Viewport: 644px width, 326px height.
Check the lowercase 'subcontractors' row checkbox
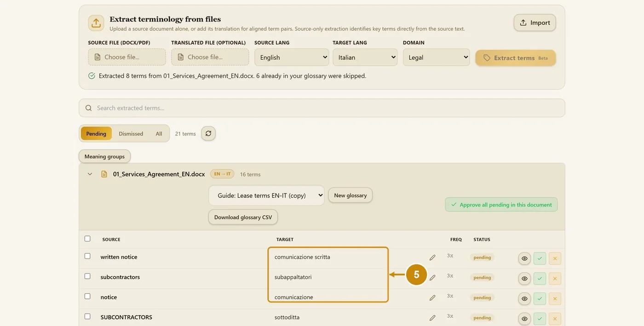coord(87,276)
